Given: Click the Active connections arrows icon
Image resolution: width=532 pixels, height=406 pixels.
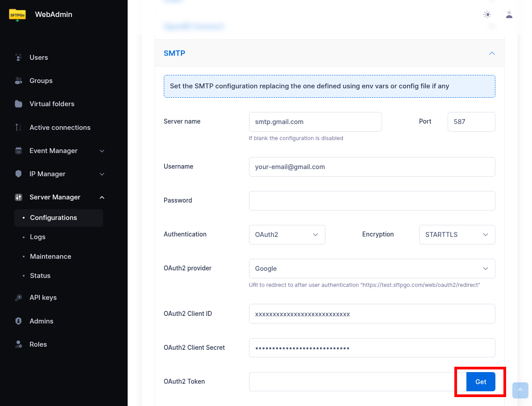Looking at the screenshot, I should [18, 128].
